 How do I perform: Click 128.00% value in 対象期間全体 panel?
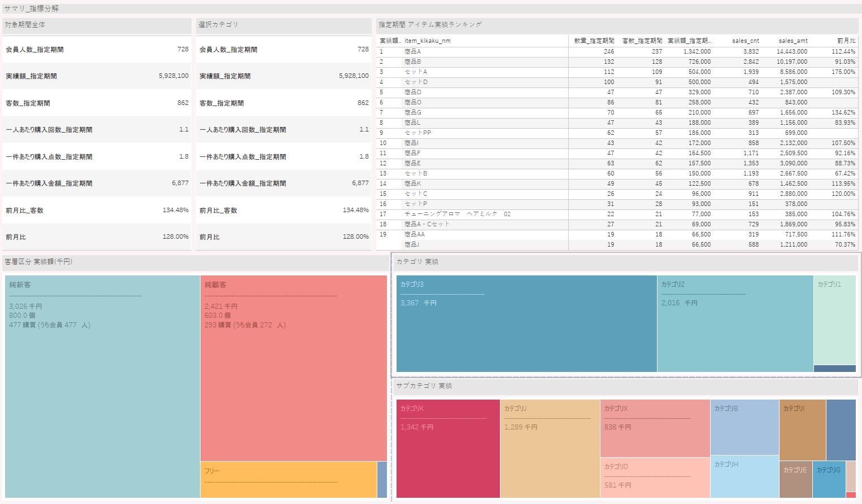tap(176, 236)
